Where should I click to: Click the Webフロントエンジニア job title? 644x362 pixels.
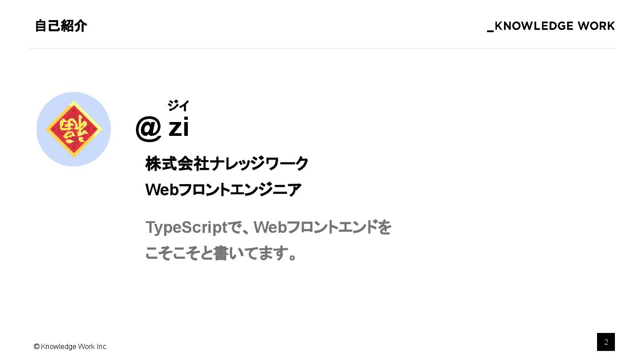click(x=223, y=190)
